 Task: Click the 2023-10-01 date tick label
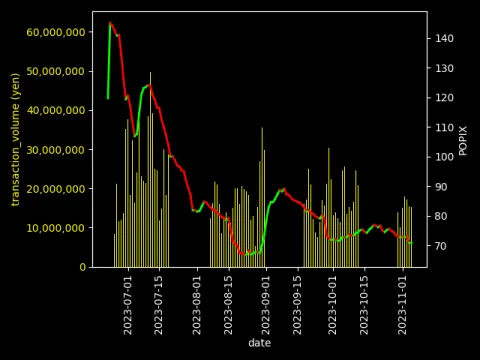pos(333,305)
